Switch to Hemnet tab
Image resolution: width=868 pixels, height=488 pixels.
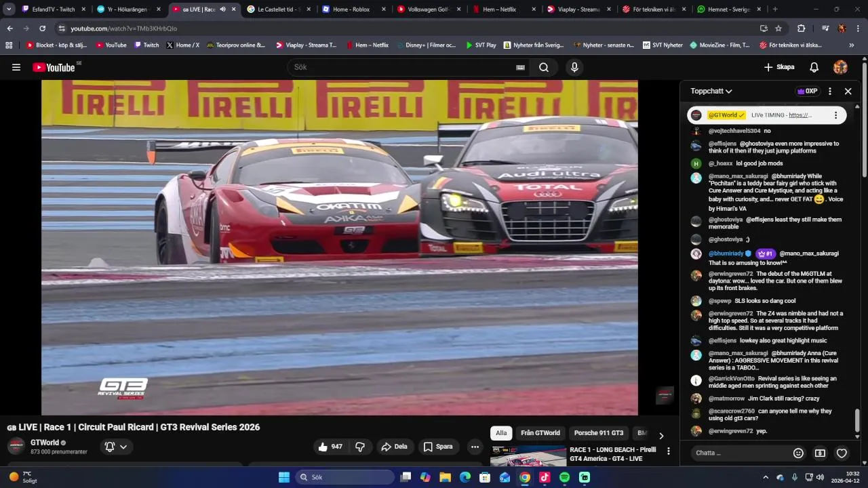728,9
